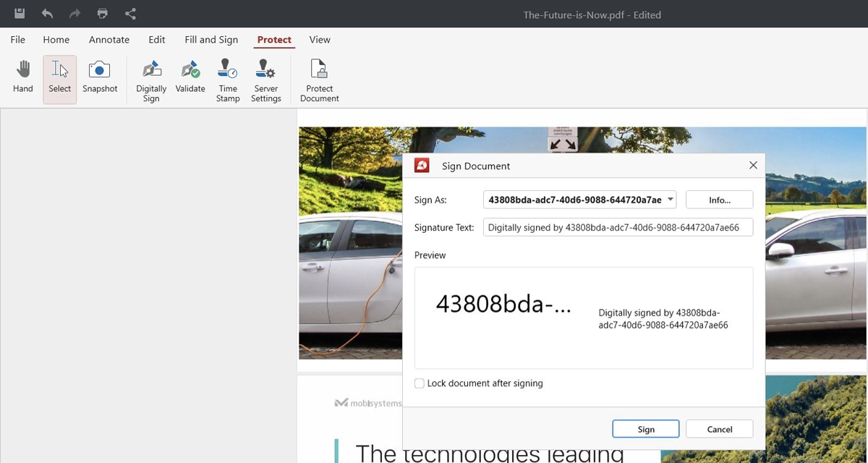This screenshot has height=463, width=868.
Task: Switch to the Annotate tab
Action: 109,40
